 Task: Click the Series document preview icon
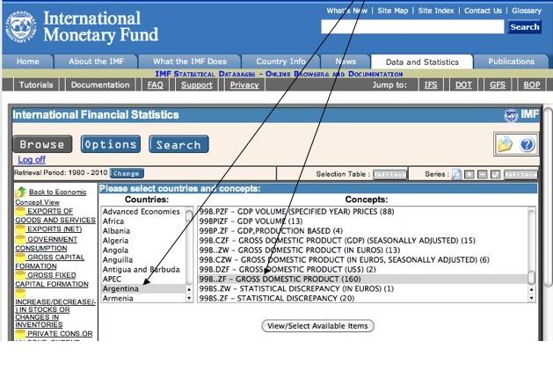pyautogui.click(x=456, y=174)
